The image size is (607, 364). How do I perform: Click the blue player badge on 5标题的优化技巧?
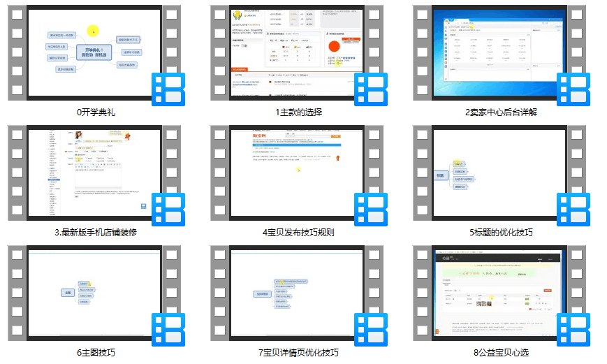pyautogui.click(x=573, y=209)
